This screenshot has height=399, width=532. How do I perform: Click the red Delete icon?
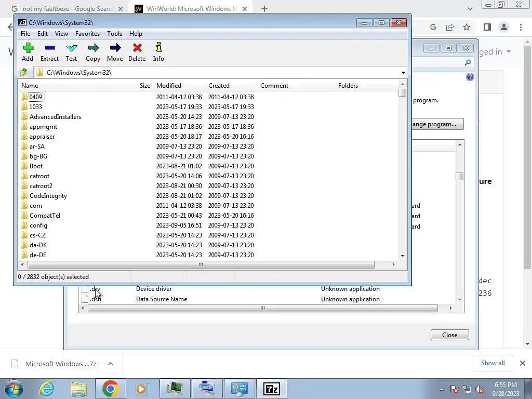pyautogui.click(x=137, y=52)
